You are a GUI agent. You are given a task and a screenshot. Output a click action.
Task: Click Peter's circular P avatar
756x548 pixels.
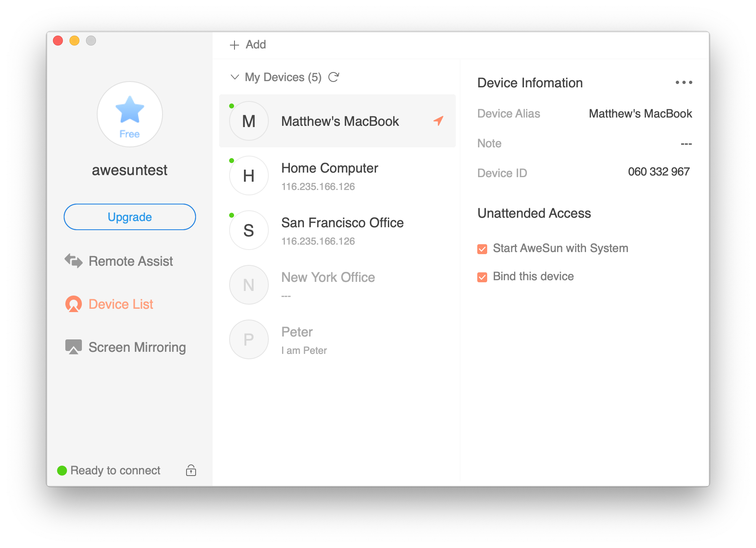[x=249, y=339]
